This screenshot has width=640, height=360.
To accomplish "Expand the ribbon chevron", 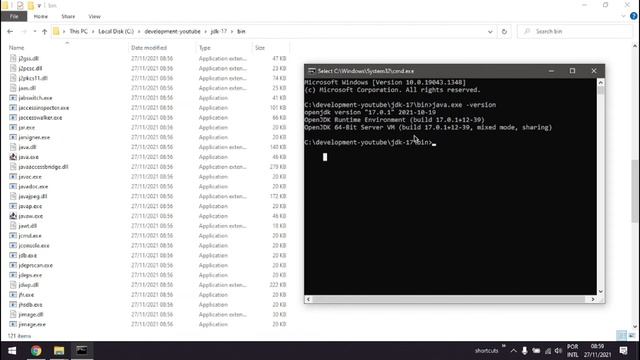I will [x=623, y=16].
